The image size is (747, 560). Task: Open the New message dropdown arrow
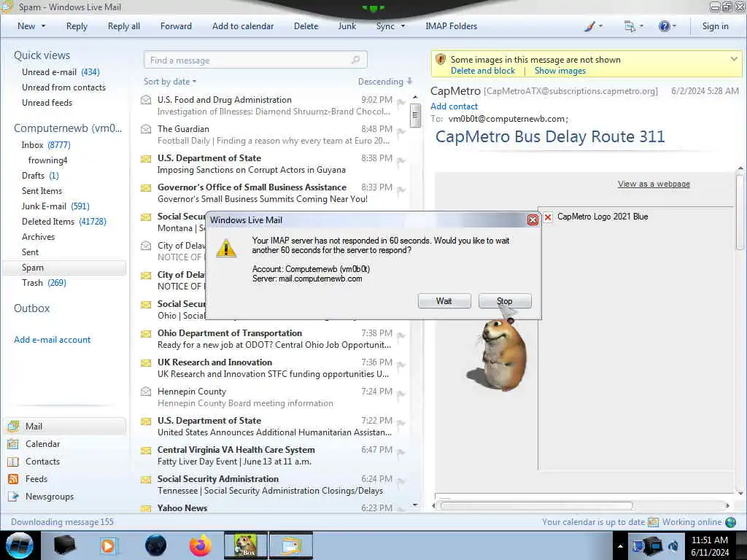coord(43,26)
